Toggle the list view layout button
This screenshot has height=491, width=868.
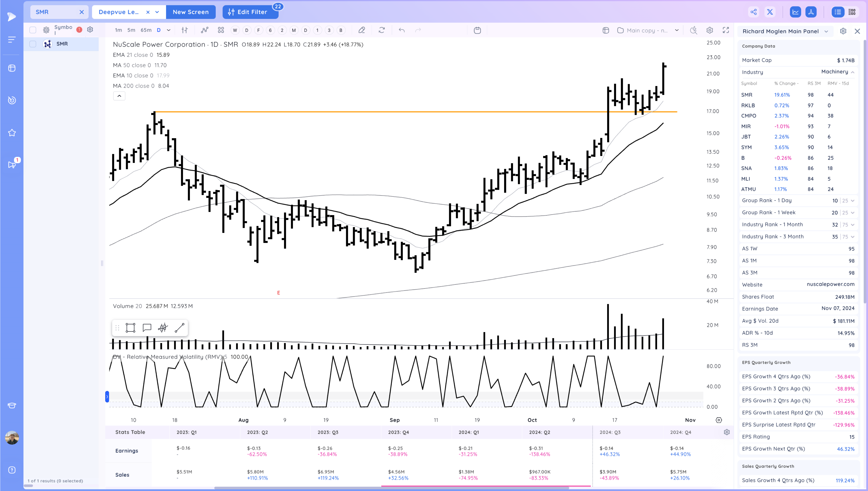pyautogui.click(x=838, y=12)
